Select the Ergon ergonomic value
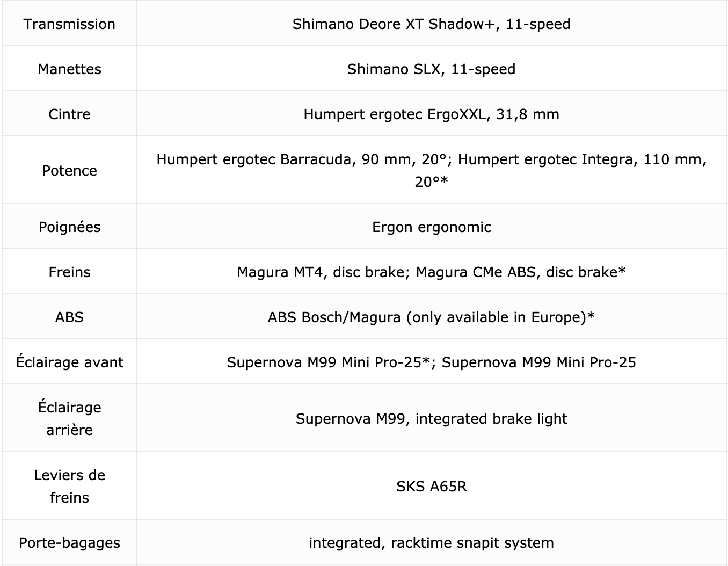The height and width of the screenshot is (566, 728). pos(431,227)
